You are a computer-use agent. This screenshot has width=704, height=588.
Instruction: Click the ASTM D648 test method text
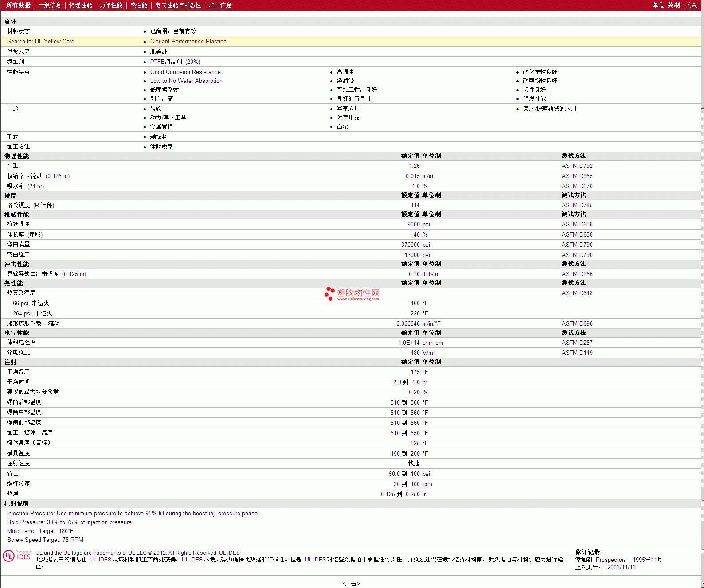click(577, 293)
